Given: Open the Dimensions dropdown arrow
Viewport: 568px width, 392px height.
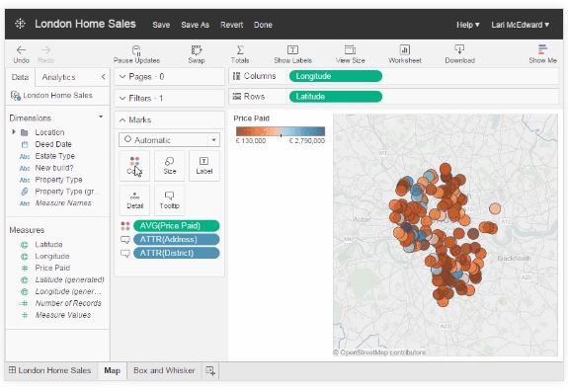Looking at the screenshot, I should [x=101, y=117].
